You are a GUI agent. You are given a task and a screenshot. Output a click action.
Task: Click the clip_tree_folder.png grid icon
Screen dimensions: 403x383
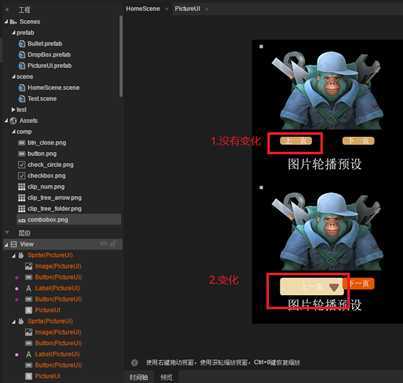click(x=21, y=209)
